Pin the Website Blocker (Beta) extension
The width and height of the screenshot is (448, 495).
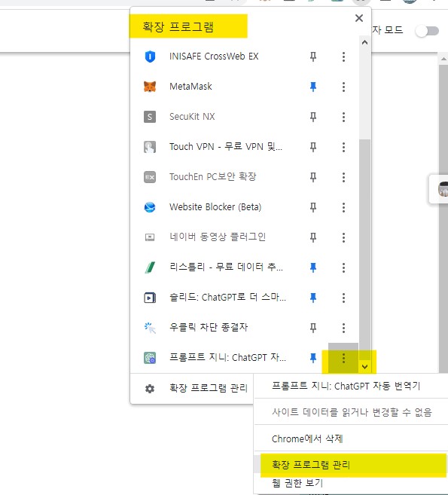click(313, 207)
